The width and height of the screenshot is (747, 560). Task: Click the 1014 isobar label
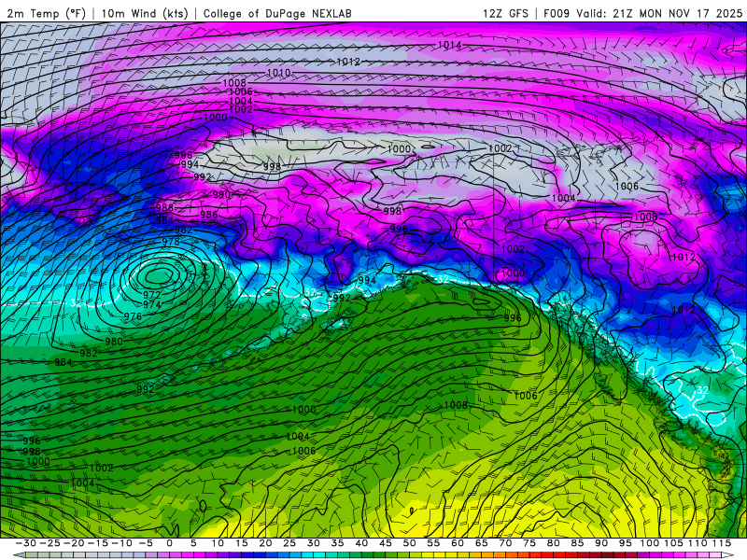(449, 45)
